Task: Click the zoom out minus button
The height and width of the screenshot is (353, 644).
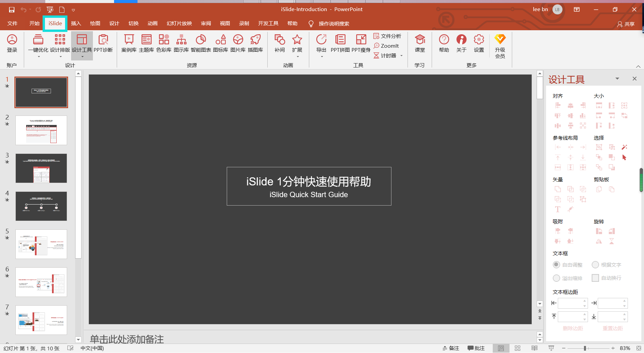Action: 564,348
